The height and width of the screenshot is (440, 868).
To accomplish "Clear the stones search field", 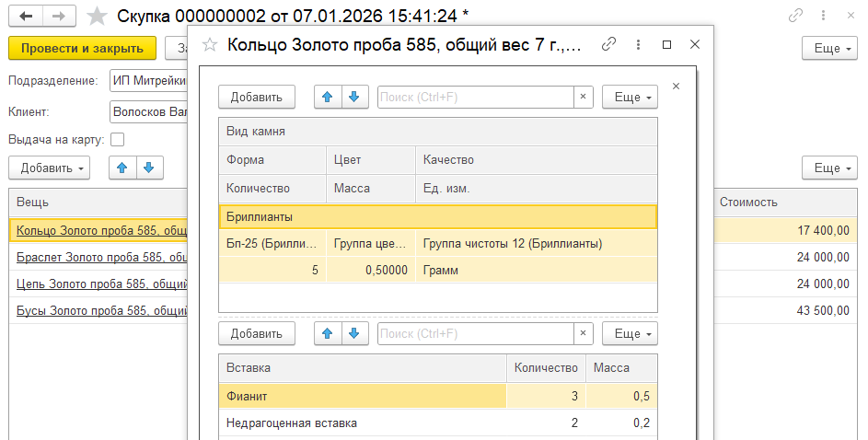I will click(583, 97).
